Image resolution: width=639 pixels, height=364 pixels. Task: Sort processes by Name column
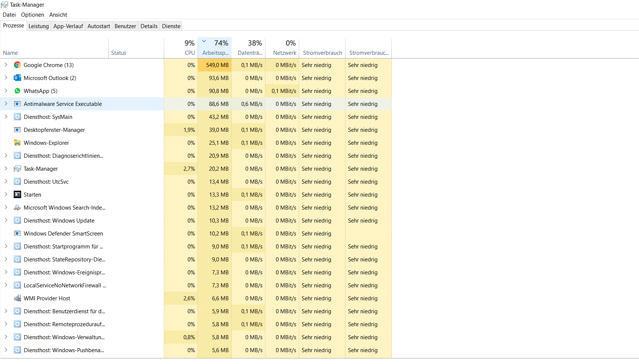(x=54, y=48)
